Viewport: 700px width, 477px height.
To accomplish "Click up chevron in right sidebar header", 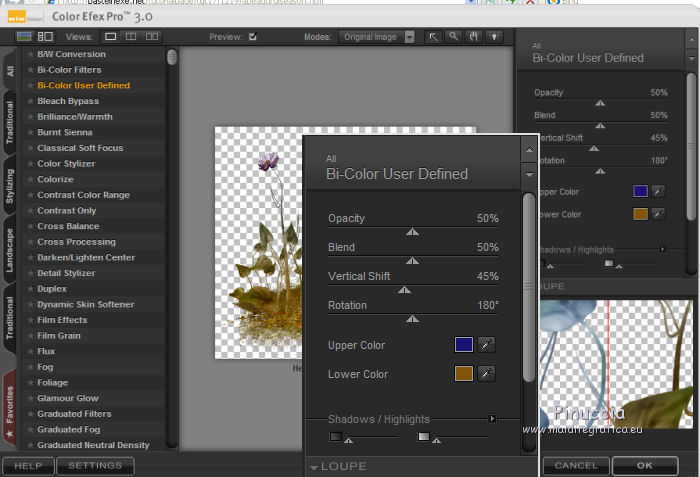I will pyautogui.click(x=691, y=40).
